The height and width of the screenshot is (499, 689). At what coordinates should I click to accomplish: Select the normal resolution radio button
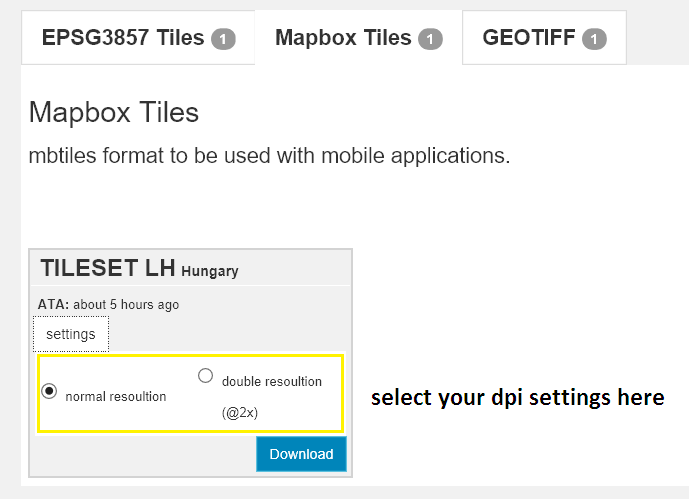pyautogui.click(x=49, y=391)
